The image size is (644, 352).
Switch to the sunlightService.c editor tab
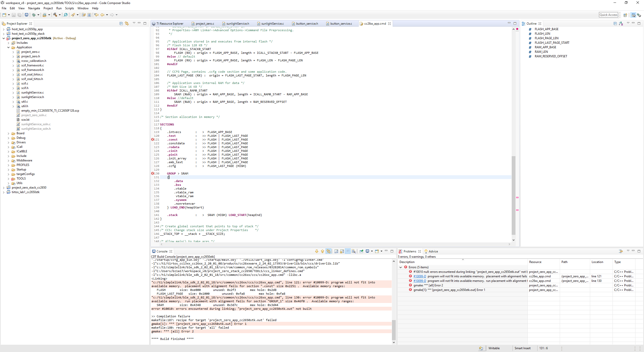272,24
